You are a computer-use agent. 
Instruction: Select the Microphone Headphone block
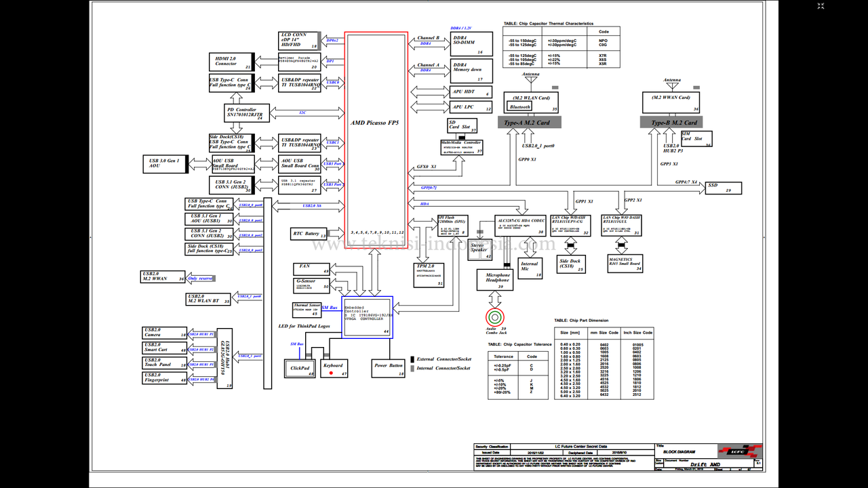click(x=494, y=280)
